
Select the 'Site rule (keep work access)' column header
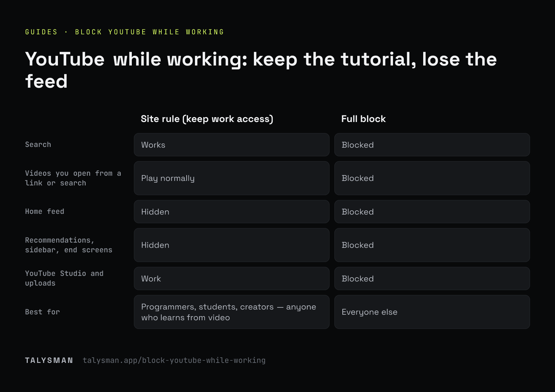click(207, 119)
